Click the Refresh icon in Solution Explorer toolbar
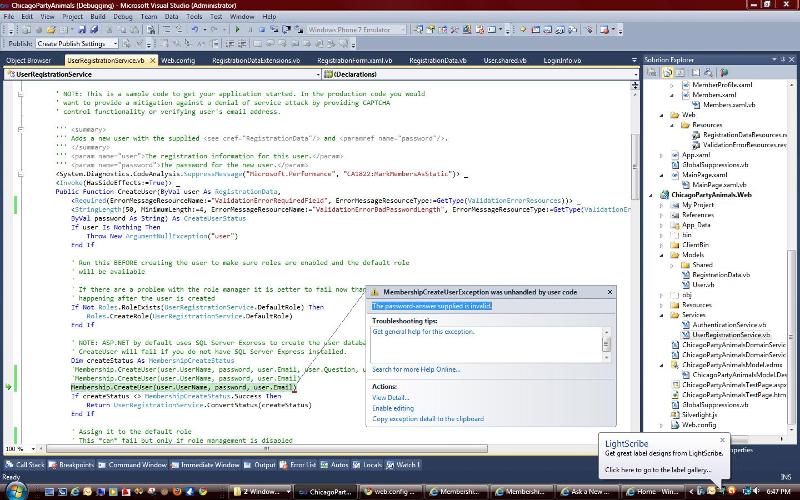 (680, 72)
